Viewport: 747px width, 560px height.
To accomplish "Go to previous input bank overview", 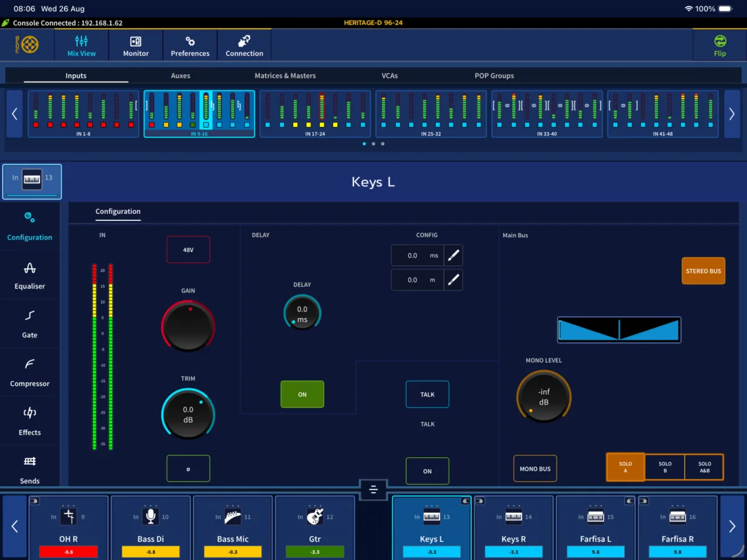I will 14,114.
